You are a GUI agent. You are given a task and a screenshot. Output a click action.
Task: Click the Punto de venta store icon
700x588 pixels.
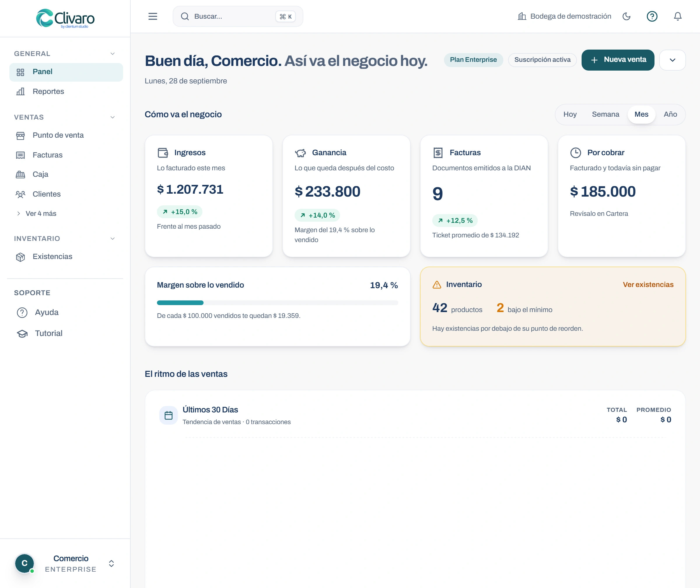point(20,135)
